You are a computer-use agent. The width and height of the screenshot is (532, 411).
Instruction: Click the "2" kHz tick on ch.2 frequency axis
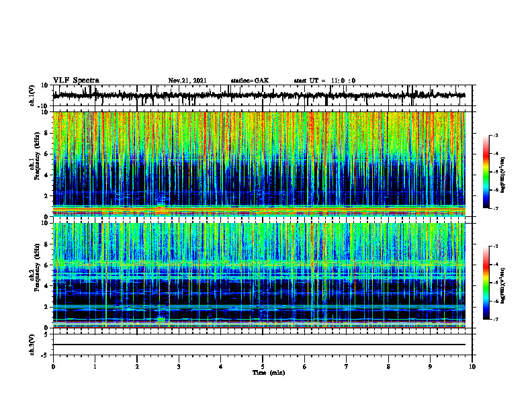point(47,307)
